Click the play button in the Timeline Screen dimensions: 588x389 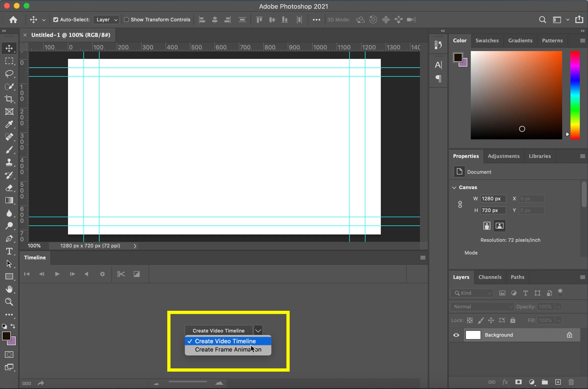click(57, 274)
